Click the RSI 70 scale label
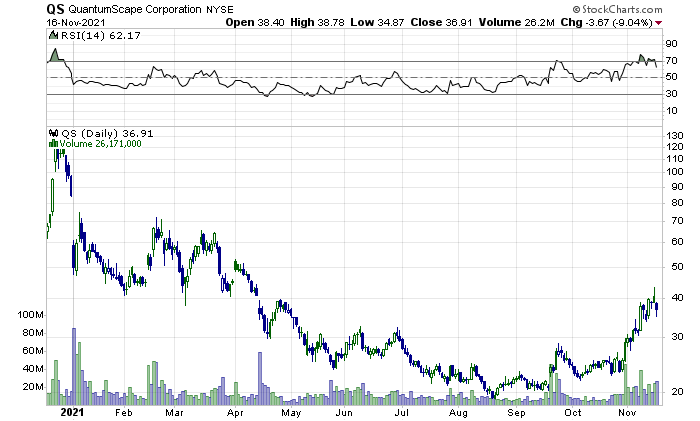Viewport: 700px width, 421px height. tap(671, 60)
